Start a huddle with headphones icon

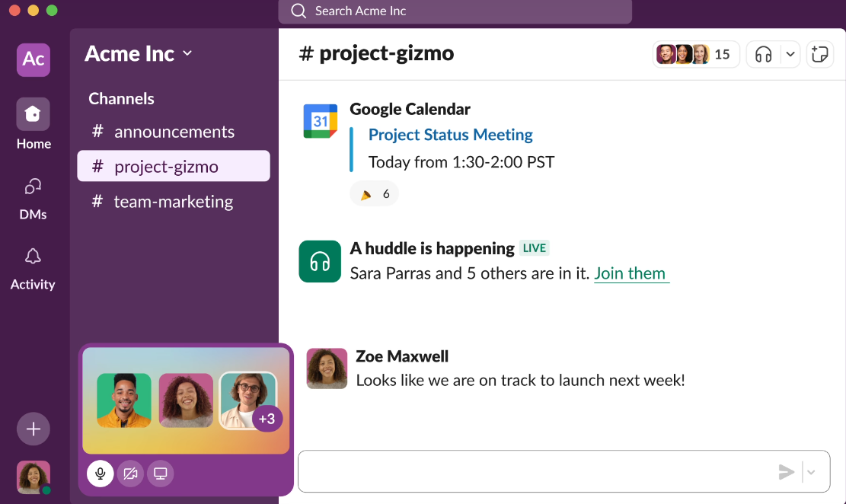point(764,55)
